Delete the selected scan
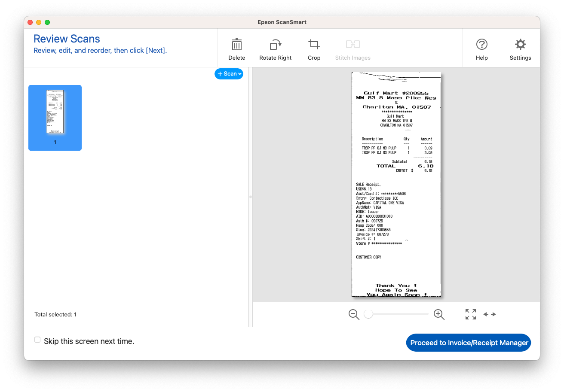 (x=236, y=49)
